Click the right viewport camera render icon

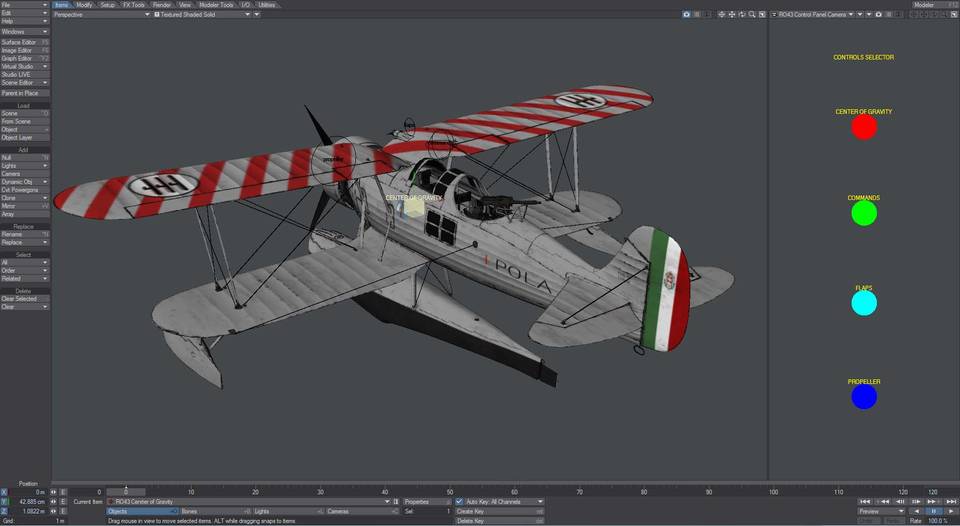879,14
